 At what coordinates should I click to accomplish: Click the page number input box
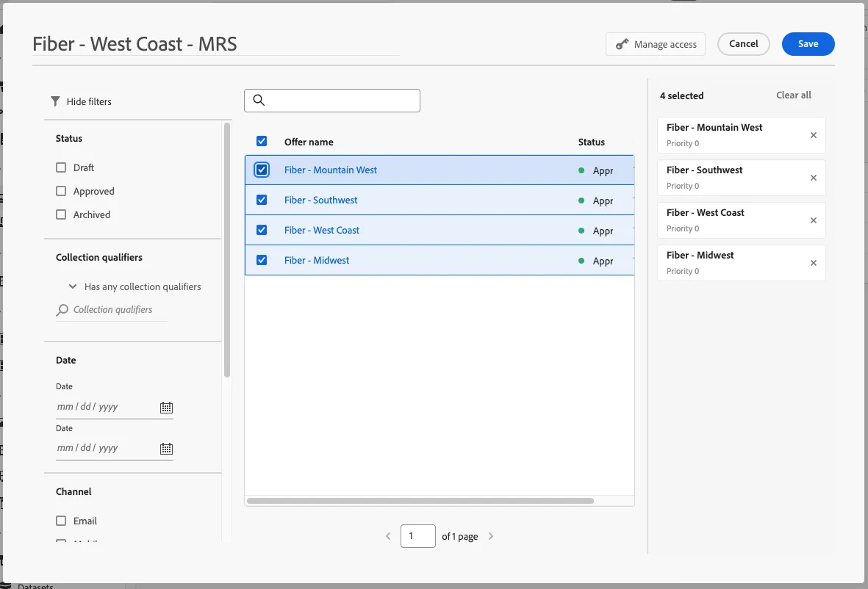pyautogui.click(x=418, y=536)
